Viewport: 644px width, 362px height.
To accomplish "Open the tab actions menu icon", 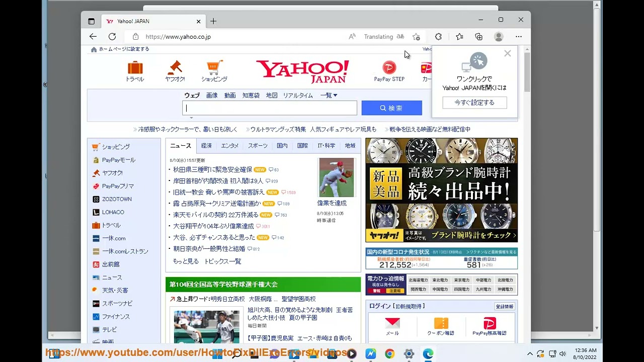I will (x=91, y=21).
